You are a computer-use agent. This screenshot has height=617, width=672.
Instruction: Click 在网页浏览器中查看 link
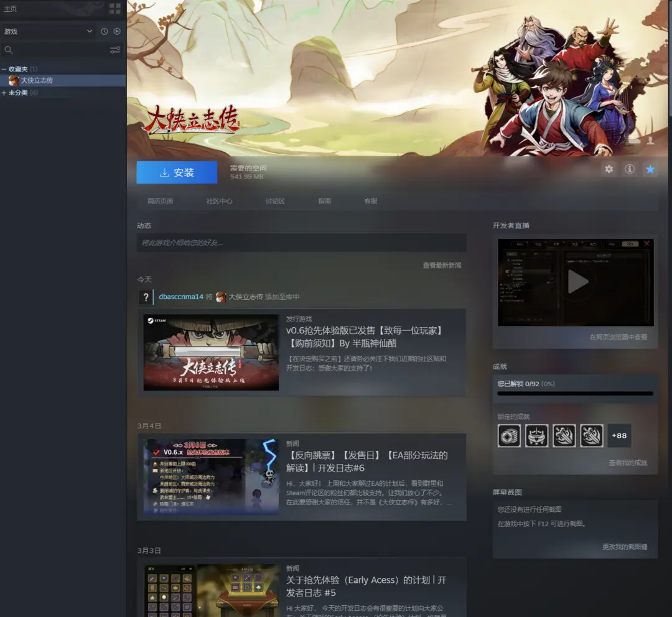click(x=618, y=337)
